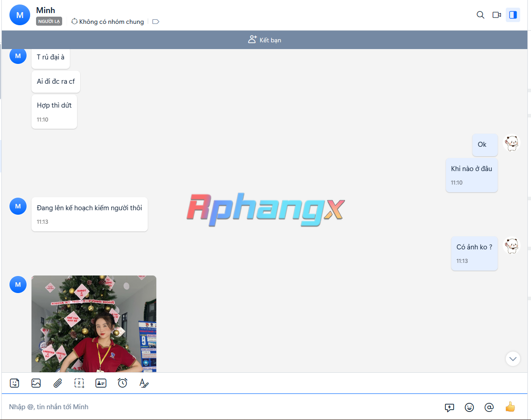The height and width of the screenshot is (420, 531).
Task: Send a thumbs-up like
Action: [510, 406]
